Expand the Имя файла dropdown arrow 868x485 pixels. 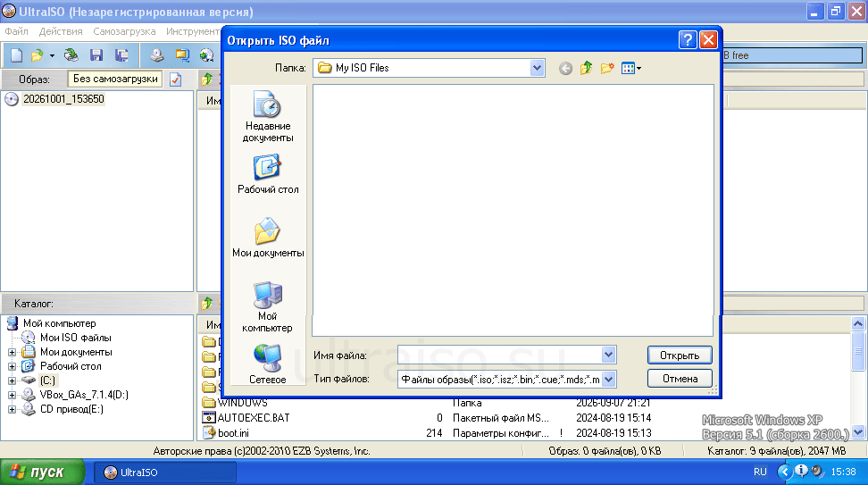(608, 355)
